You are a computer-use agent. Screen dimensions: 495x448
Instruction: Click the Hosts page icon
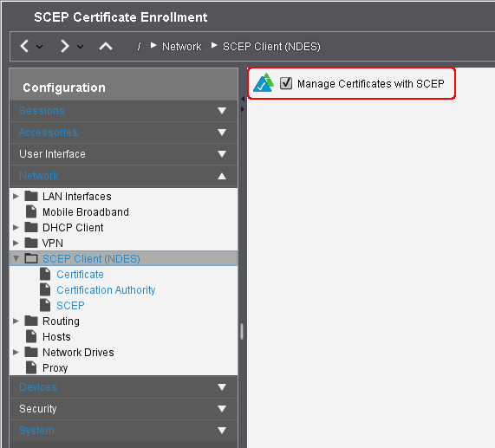coord(31,336)
